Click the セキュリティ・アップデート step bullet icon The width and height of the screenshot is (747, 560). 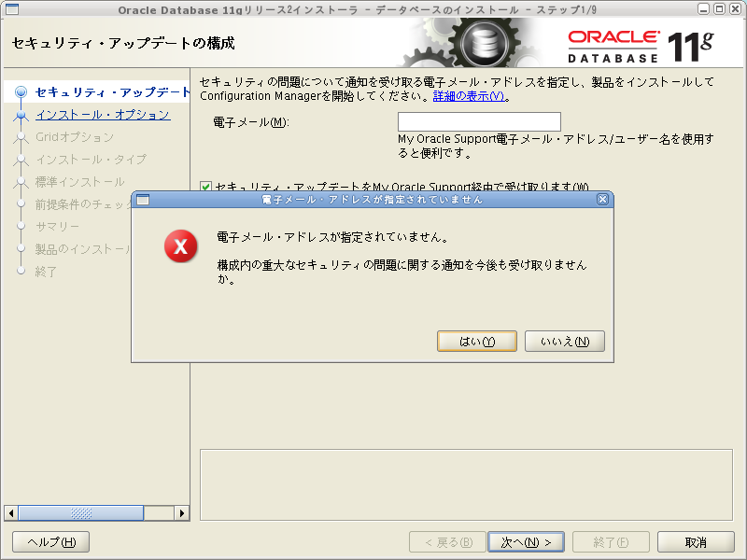(x=21, y=91)
